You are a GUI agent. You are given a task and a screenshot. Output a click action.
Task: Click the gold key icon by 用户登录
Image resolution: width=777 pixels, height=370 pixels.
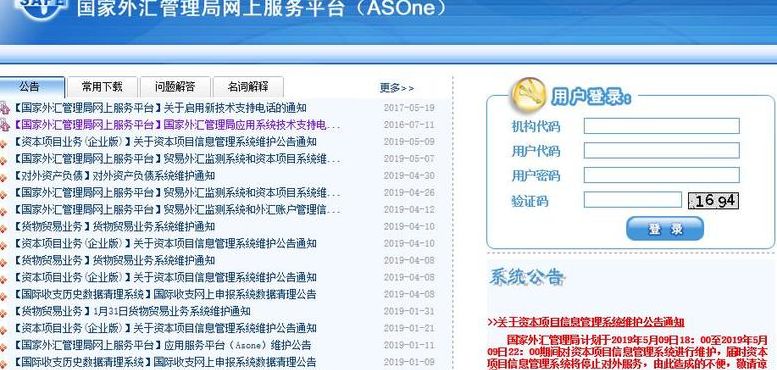tap(528, 94)
